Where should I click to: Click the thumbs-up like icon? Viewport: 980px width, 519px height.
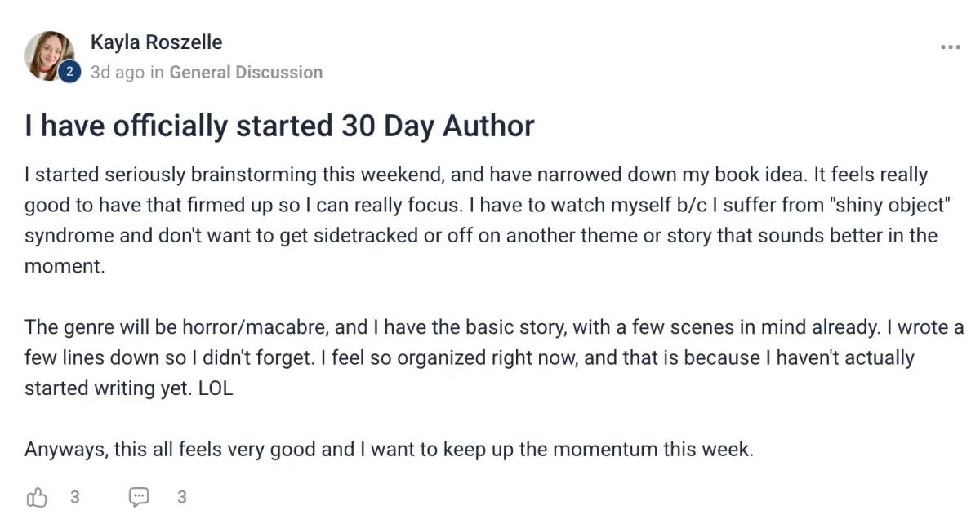pos(37,496)
